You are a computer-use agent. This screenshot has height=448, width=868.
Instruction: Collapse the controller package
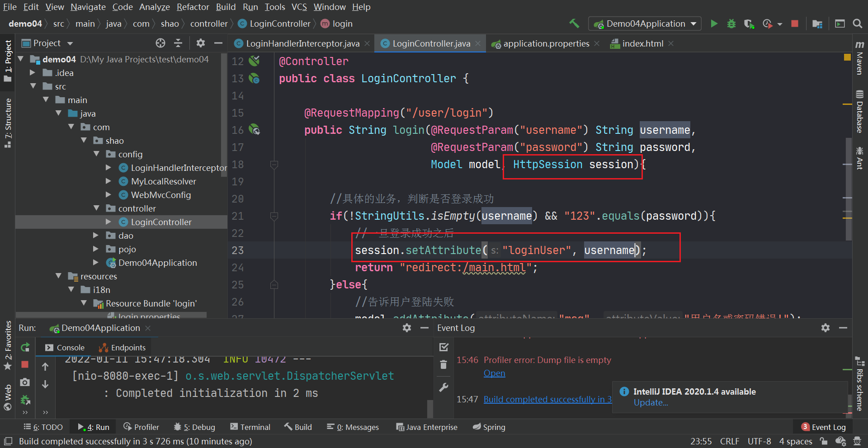[x=96, y=208]
